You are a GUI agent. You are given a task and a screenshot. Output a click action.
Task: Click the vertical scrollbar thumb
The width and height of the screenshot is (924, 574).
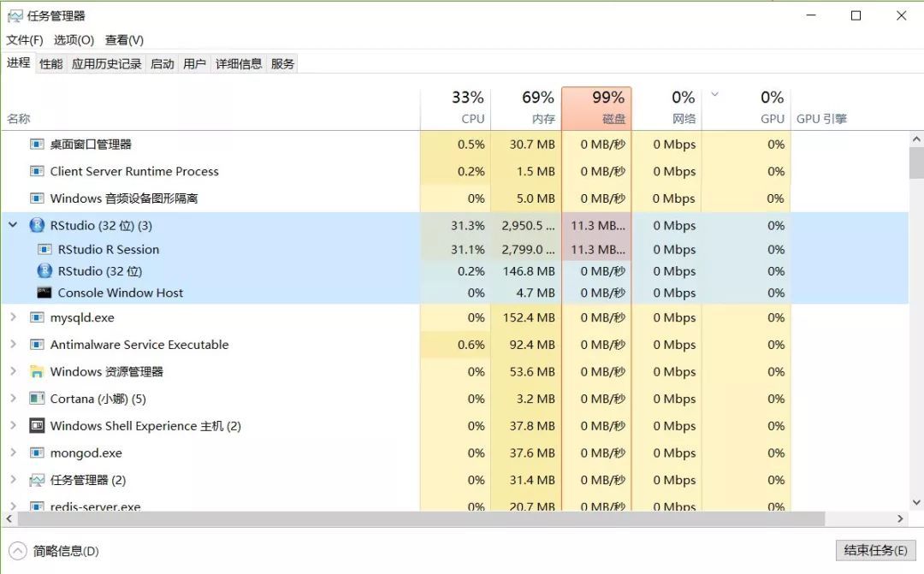tap(916, 163)
